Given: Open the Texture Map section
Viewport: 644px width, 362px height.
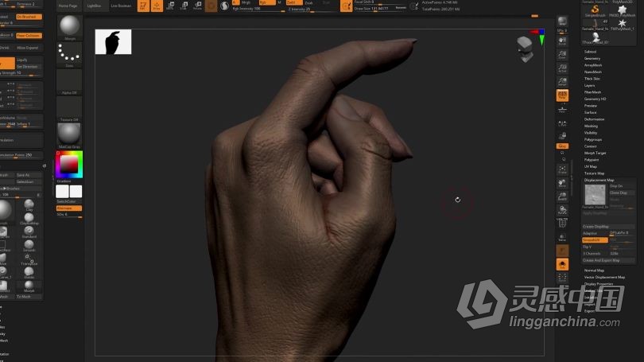Looking at the screenshot, I should tap(594, 173).
